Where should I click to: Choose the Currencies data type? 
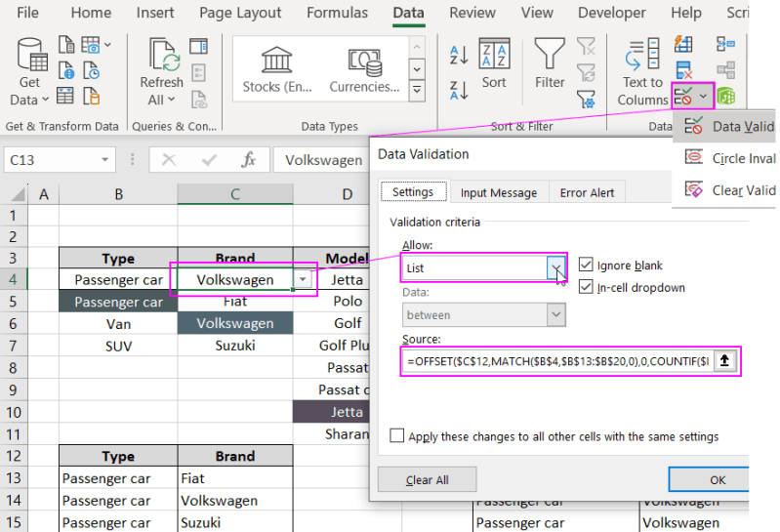pyautogui.click(x=365, y=70)
